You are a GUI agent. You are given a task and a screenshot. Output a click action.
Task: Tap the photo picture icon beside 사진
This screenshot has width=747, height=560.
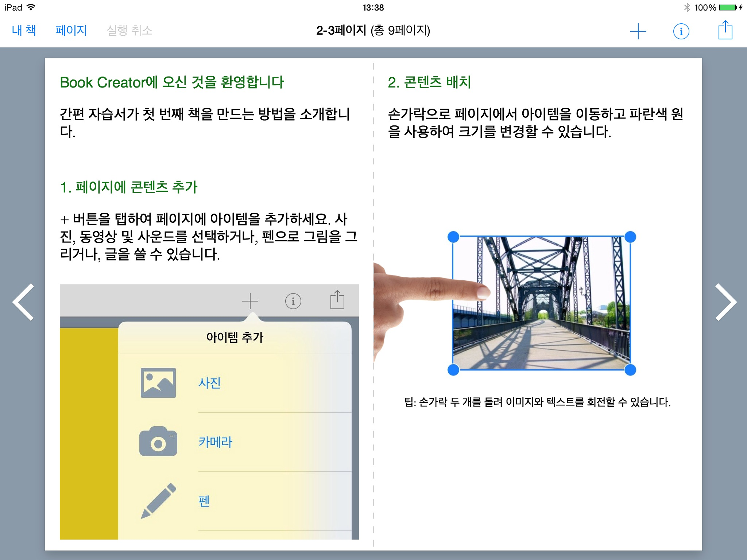click(x=158, y=382)
